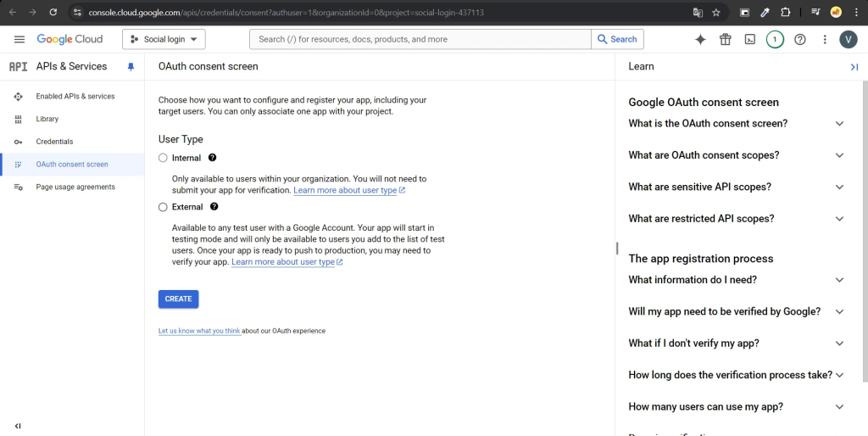The height and width of the screenshot is (436, 868).
Task: Open Gemini AI assistant sparkle icon
Action: click(x=700, y=40)
